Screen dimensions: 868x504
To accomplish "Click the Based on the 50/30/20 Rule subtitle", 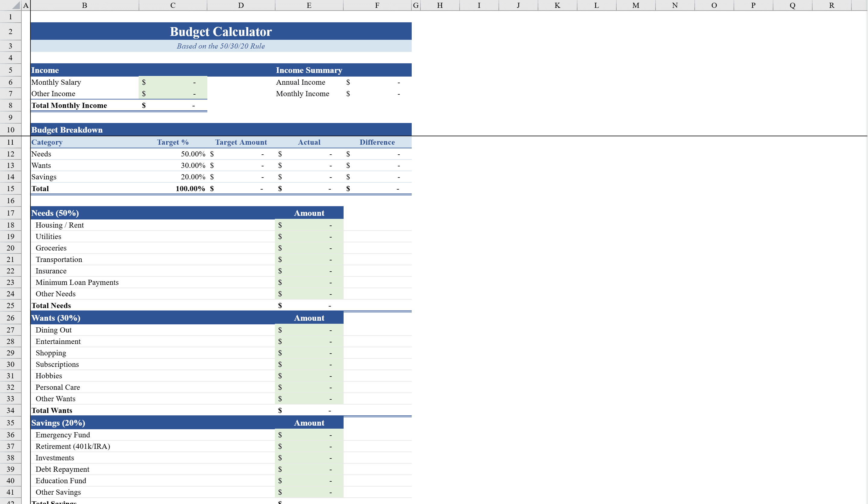I will coord(221,46).
